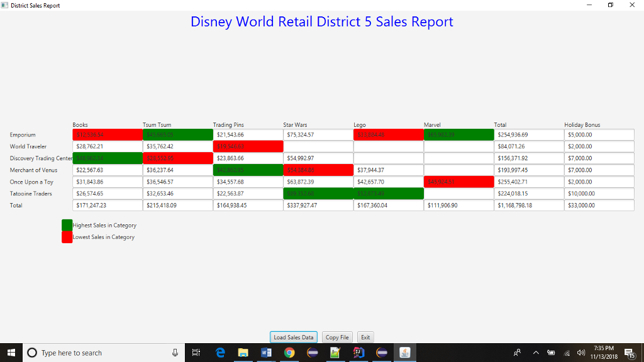644x362 pixels.
Task: Select the green Emporium Tsum Tsum cell $45,665.05
Action: pos(178,134)
